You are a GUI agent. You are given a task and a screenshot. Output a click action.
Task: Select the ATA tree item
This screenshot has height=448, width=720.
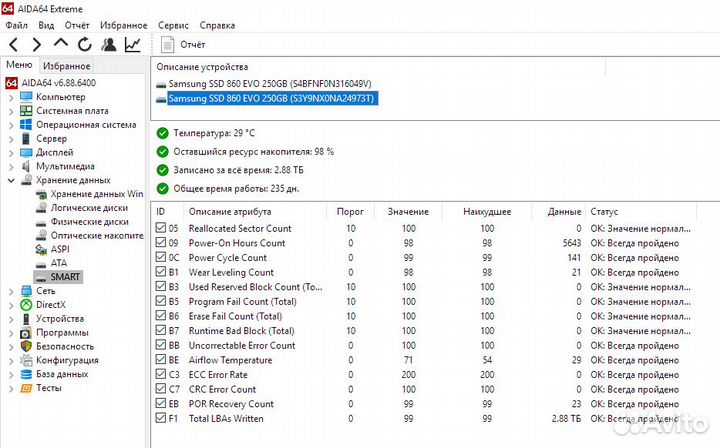click(59, 263)
